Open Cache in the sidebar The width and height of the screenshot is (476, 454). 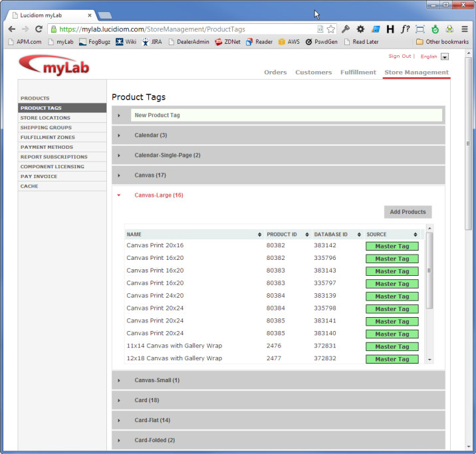[62, 186]
